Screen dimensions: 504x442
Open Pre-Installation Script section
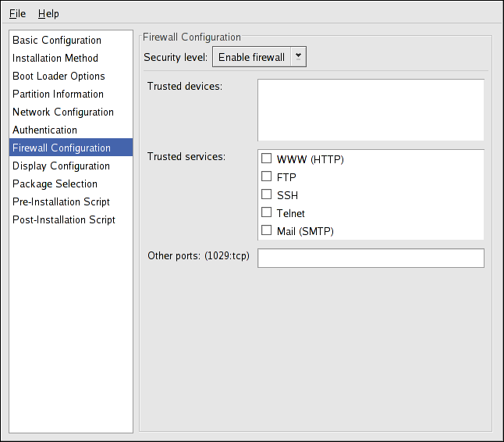(61, 201)
